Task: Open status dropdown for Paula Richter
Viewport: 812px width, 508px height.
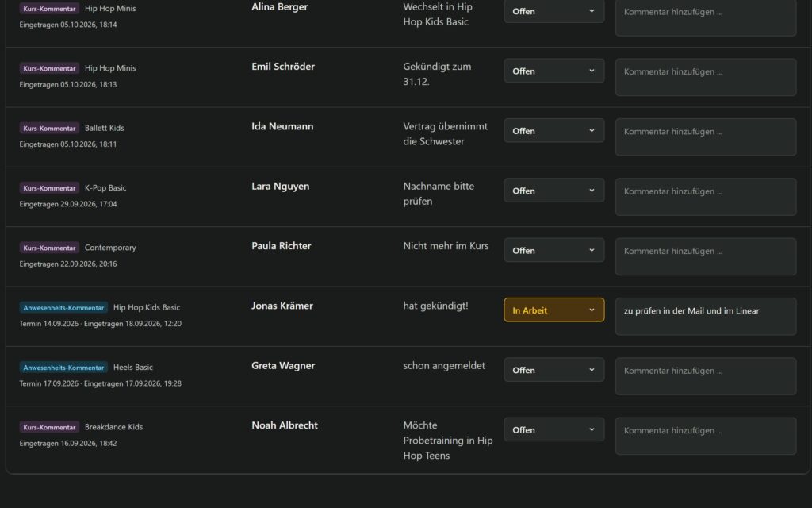Action: 553,250
